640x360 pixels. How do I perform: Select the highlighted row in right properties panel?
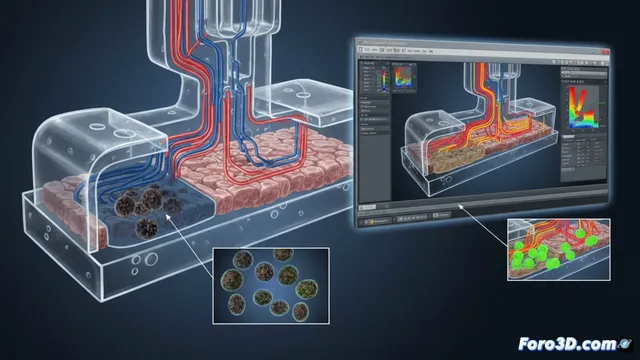584,73
